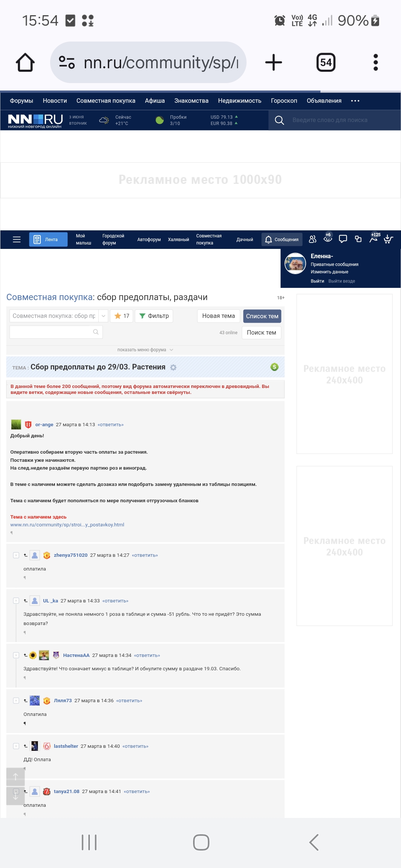This screenshot has height=868, width=401.
Task: Switch to the Автофорум tab
Action: 149,240
